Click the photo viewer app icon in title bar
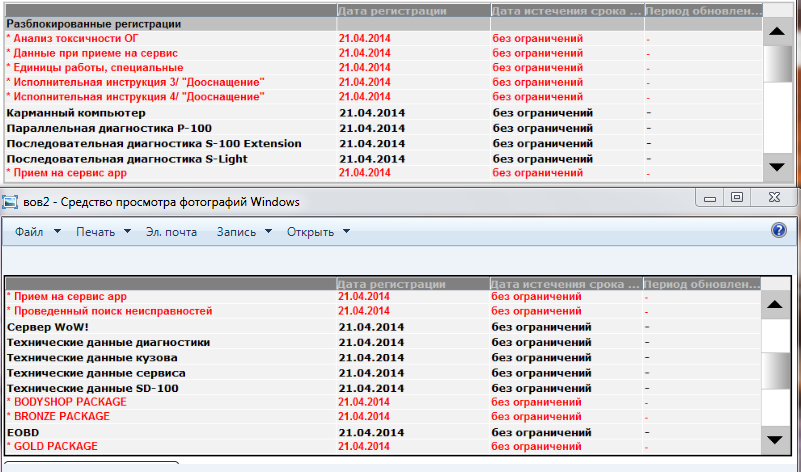801x472 pixels. pos(10,202)
